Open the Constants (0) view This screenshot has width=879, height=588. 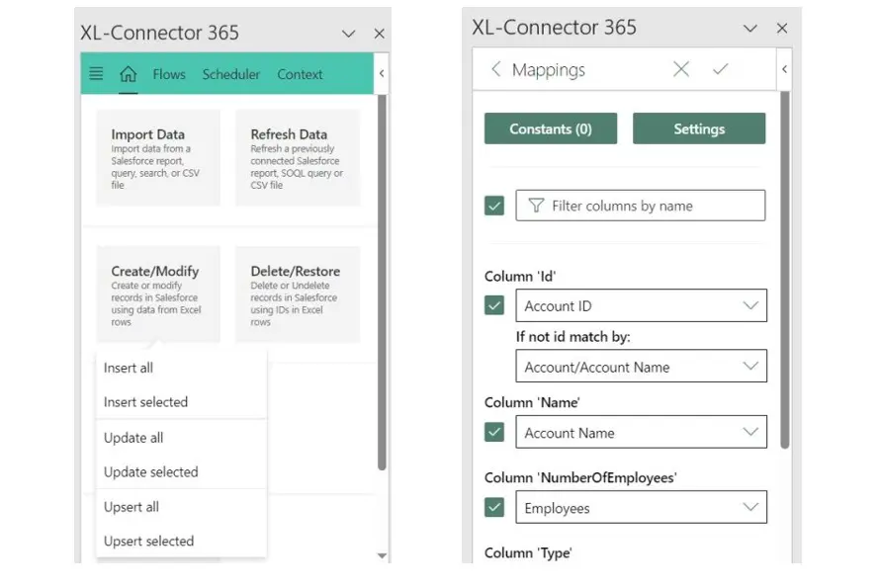(550, 127)
